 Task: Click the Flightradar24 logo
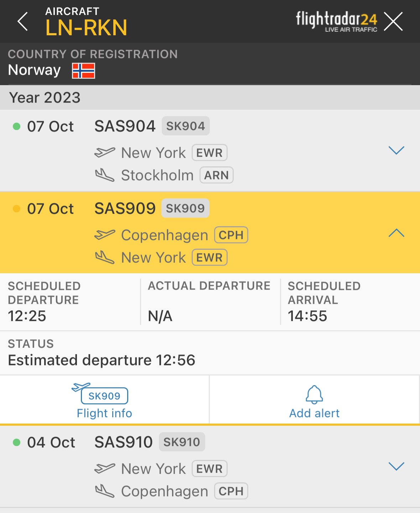pos(336,21)
